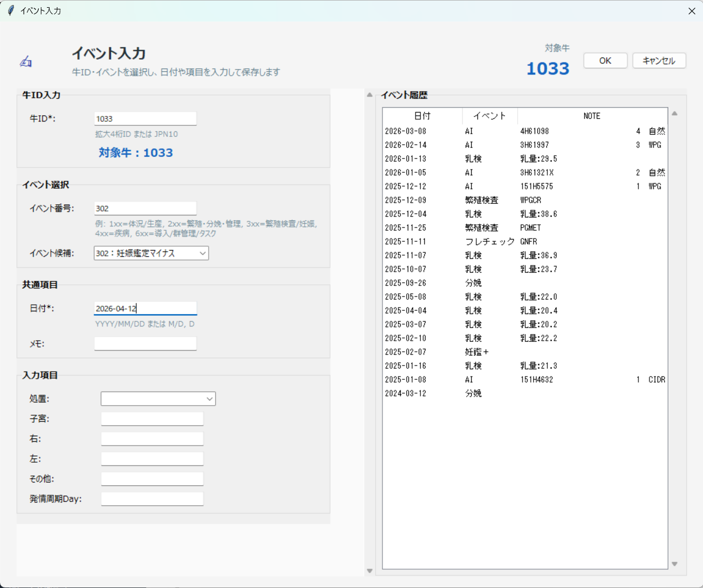Select the 2025-12-04 乳検 row
This screenshot has width=703, height=588.
[525, 214]
